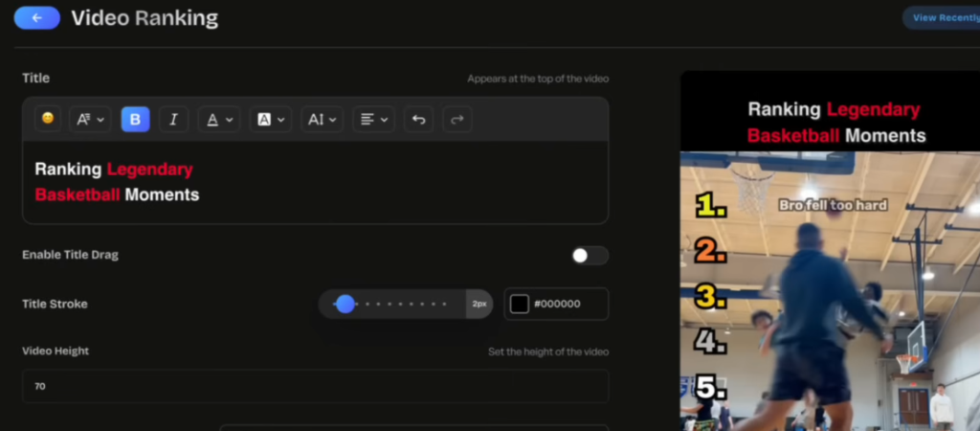This screenshot has height=431, width=980.
Task: Expand the text color dropdown
Action: 219,119
